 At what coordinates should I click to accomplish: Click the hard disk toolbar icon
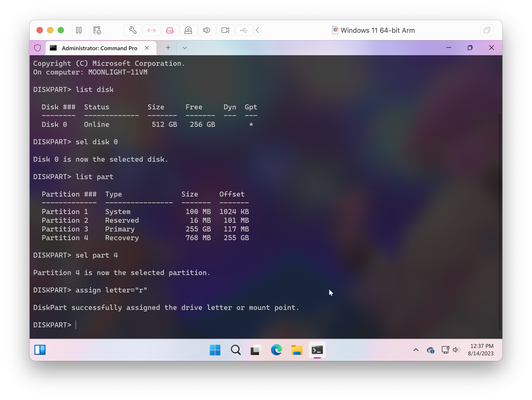coord(170,30)
